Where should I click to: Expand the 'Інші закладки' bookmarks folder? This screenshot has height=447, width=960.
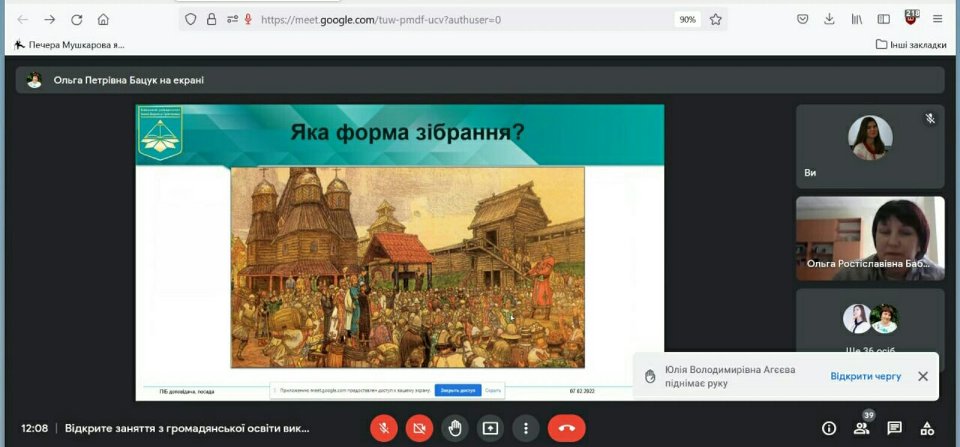[910, 44]
